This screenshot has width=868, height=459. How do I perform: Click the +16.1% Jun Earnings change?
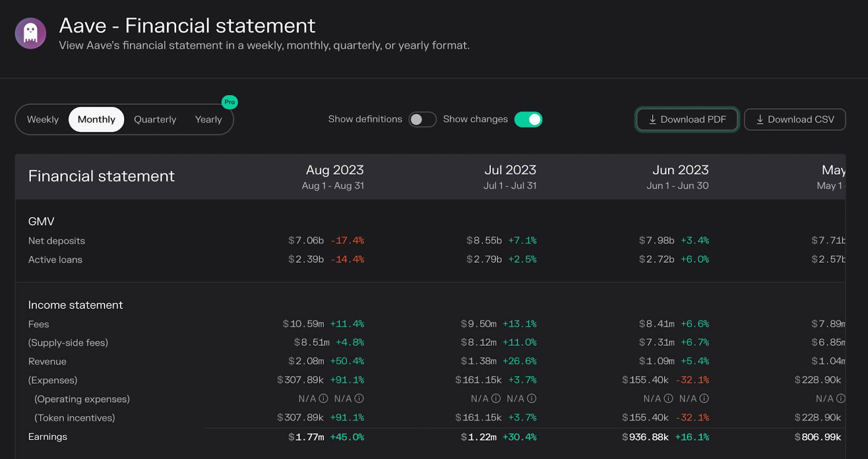pyautogui.click(x=692, y=437)
